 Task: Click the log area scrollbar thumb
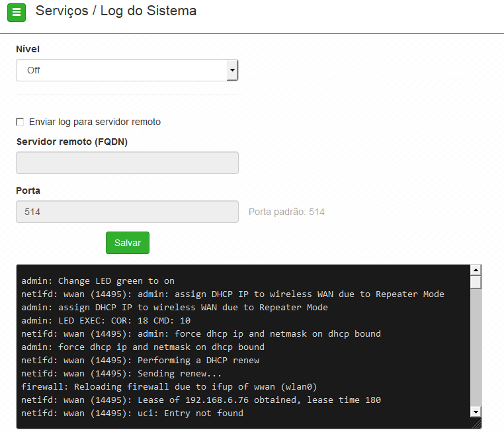coord(476,282)
